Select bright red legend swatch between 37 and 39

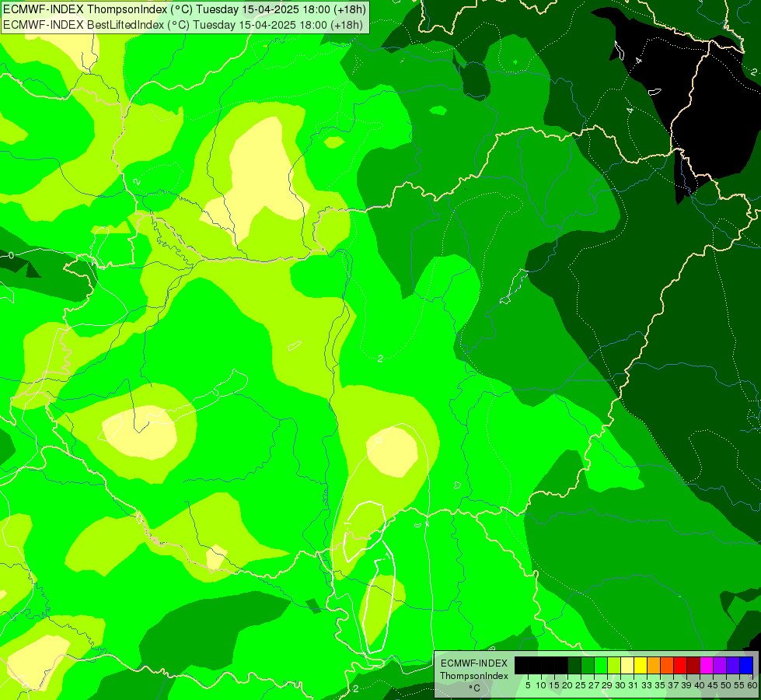tap(680, 665)
